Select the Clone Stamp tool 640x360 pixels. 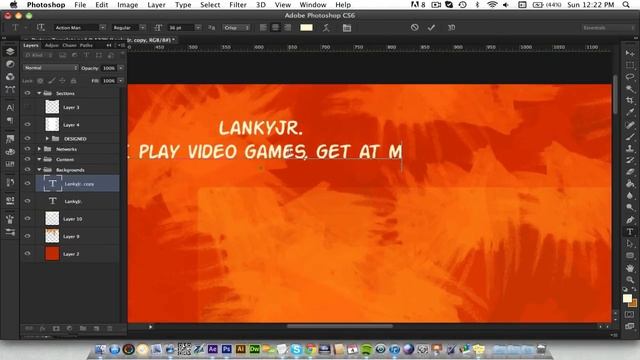point(630,148)
